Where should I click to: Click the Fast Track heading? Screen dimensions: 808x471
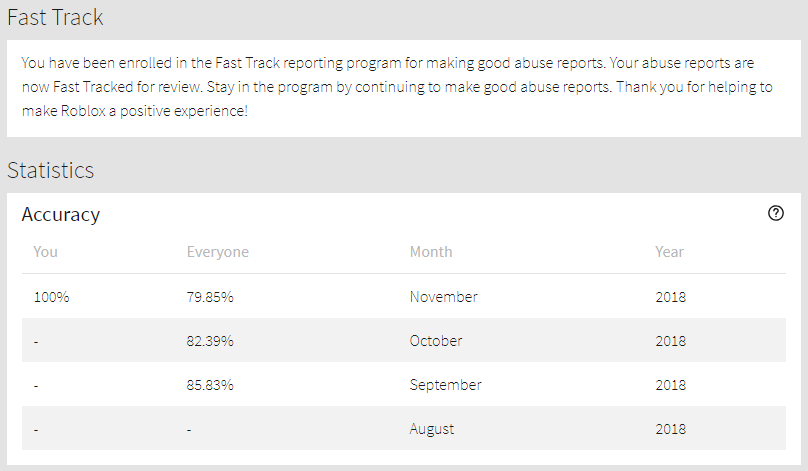pyautogui.click(x=55, y=17)
